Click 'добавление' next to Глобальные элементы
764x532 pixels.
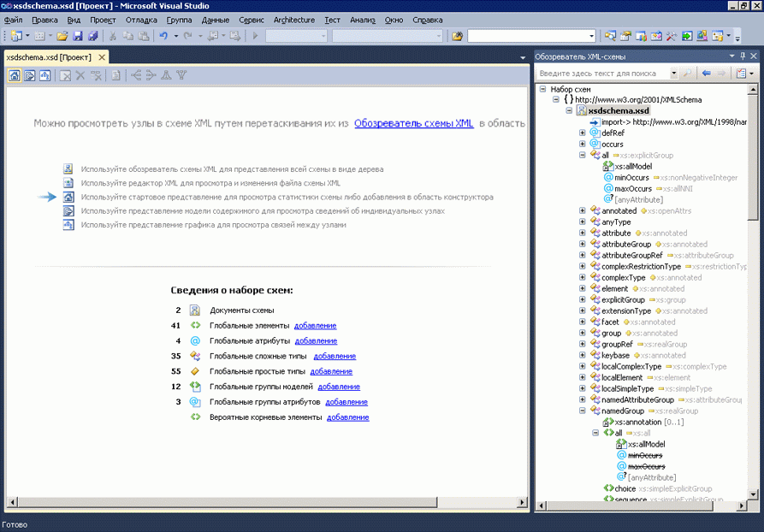tap(315, 325)
